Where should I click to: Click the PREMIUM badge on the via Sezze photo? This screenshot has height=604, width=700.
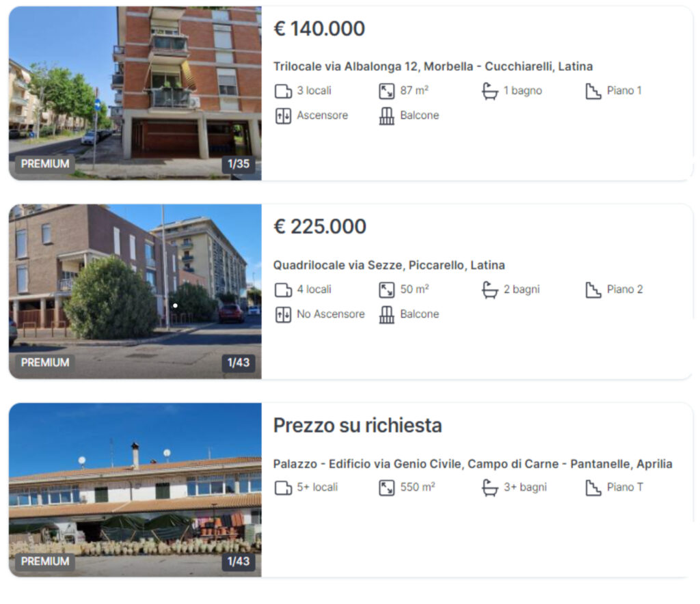pos(45,362)
